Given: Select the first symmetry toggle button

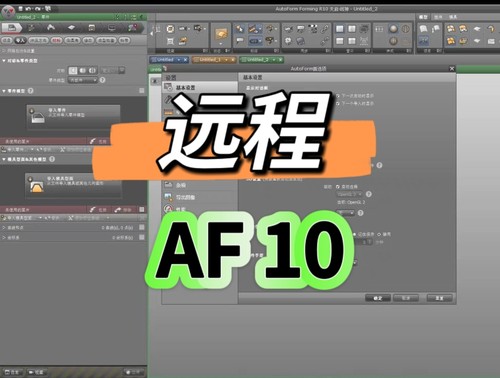Looking at the screenshot, I should (73, 71).
